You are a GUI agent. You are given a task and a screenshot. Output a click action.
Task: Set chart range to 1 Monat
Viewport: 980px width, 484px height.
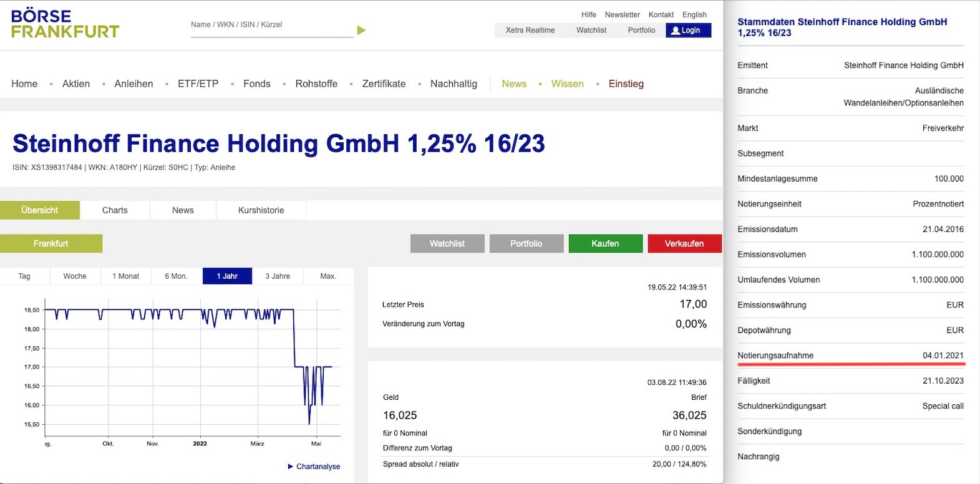coord(126,276)
